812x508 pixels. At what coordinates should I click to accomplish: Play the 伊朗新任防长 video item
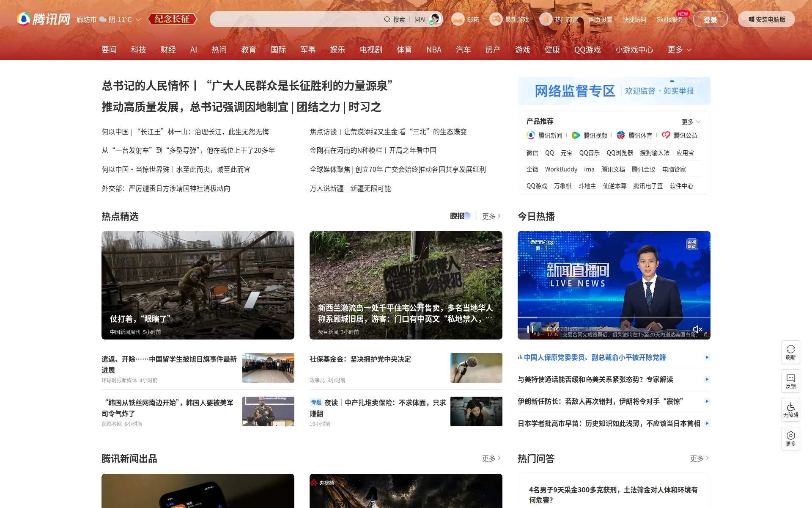(x=707, y=401)
